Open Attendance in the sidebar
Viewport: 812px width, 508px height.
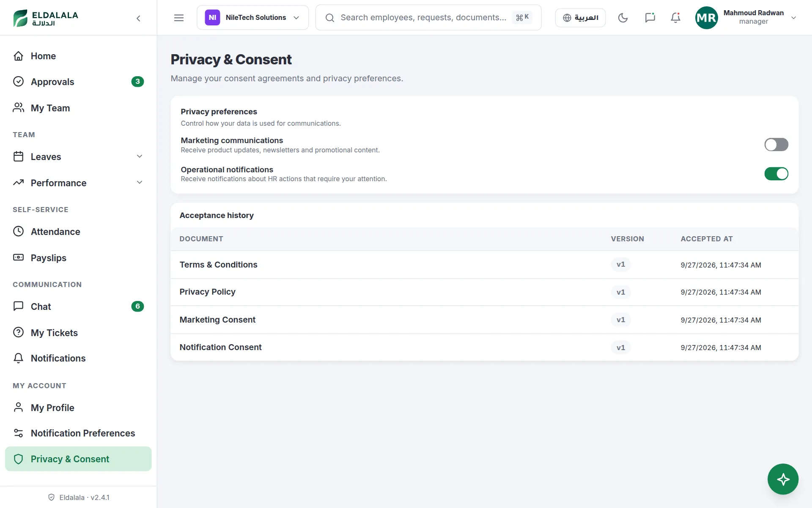pos(78,232)
